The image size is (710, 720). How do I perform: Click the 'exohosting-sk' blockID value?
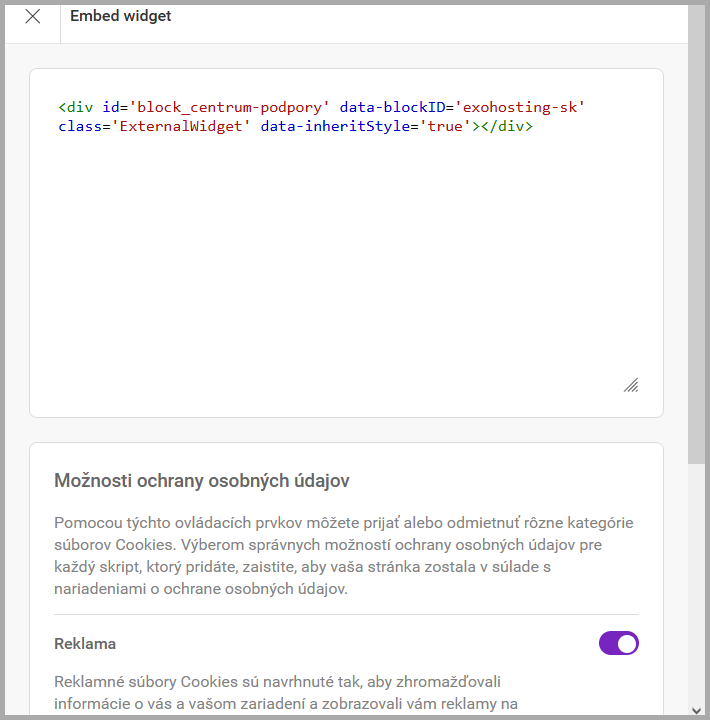(519, 107)
